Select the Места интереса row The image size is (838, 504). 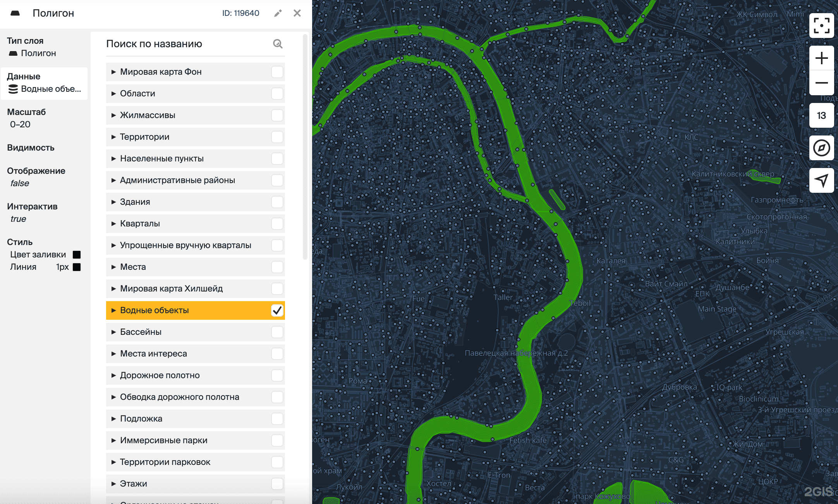(153, 354)
